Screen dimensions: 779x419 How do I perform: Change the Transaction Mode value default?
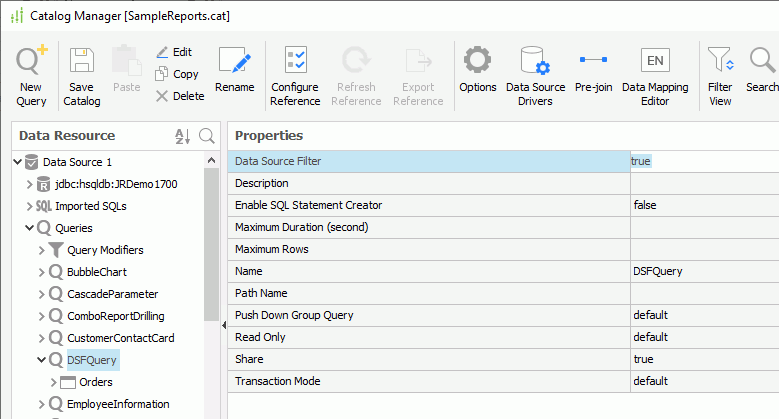click(704, 381)
